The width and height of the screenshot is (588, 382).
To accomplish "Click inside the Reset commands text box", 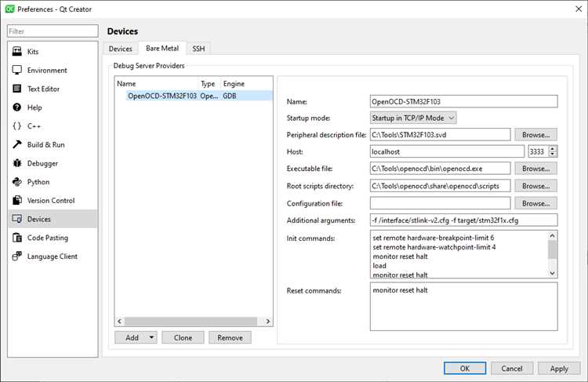I will (x=463, y=307).
